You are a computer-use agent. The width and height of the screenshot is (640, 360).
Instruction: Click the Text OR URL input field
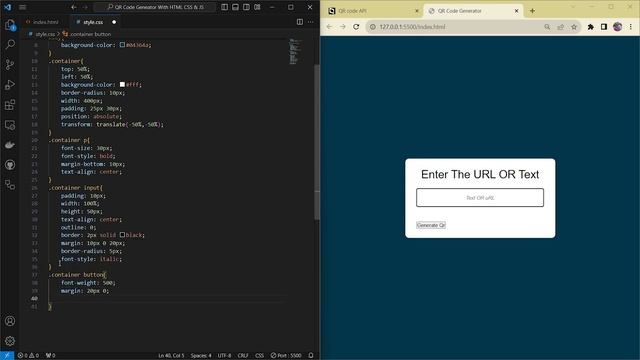coord(480,198)
